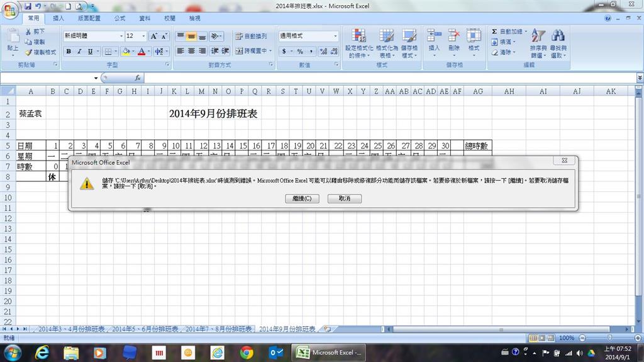Click the Cut scissors icon
The image size is (644, 362).
[x=28, y=31]
